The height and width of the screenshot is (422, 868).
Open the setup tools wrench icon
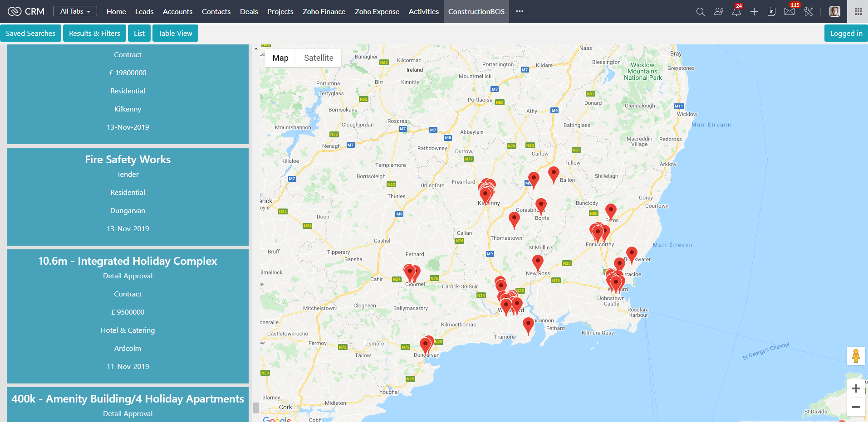pyautogui.click(x=809, y=12)
